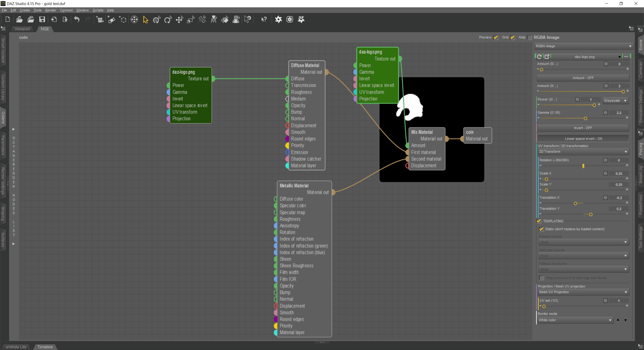Switch to the Viewport tab

[22, 29]
